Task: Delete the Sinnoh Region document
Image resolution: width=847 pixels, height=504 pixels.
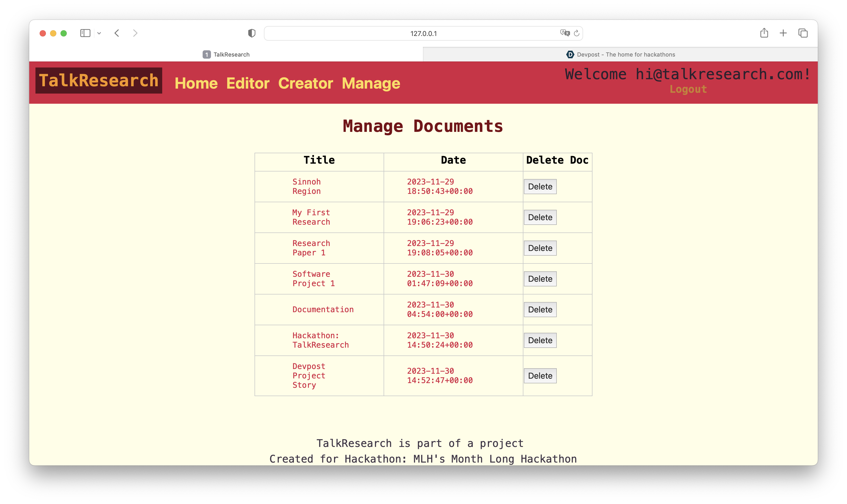Action: (x=540, y=187)
